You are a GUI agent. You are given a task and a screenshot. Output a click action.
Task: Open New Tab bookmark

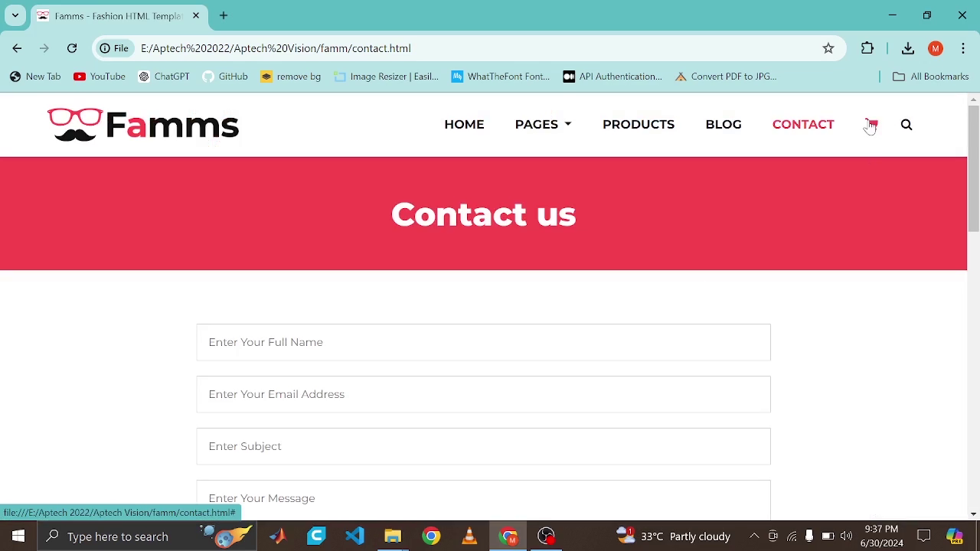pos(35,77)
